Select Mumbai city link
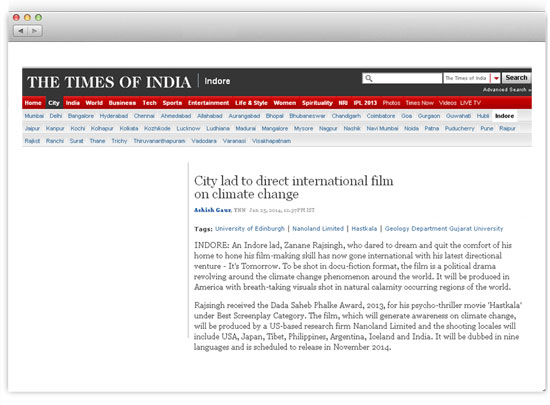The image size is (550, 405). (34, 116)
